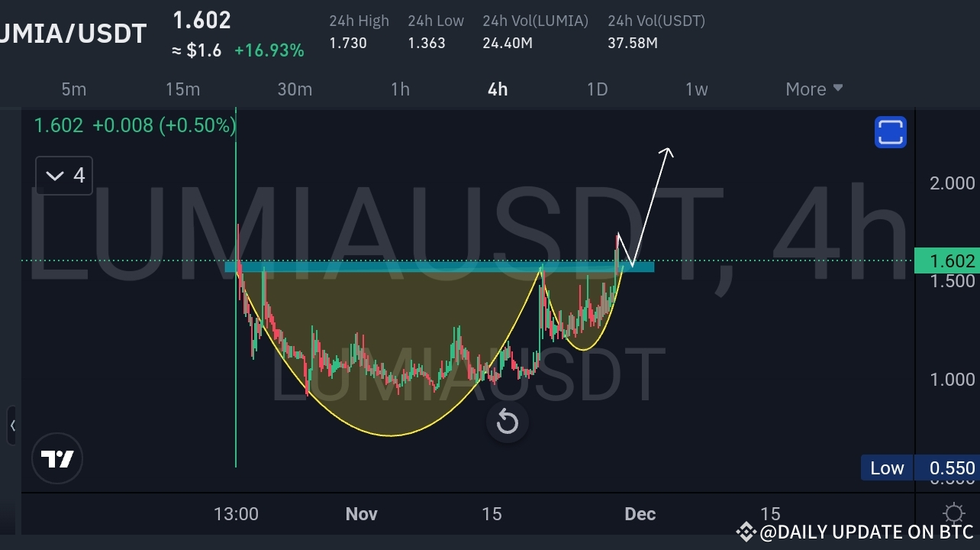Viewport: 980px width, 550px height.
Task: Click the current price tag 1.602
Action: [x=946, y=260]
